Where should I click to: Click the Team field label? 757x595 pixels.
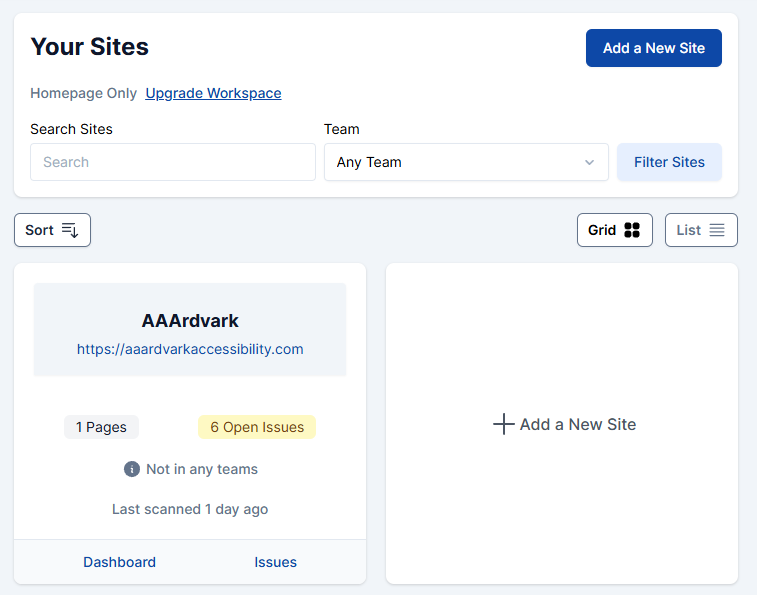pyautogui.click(x=342, y=129)
